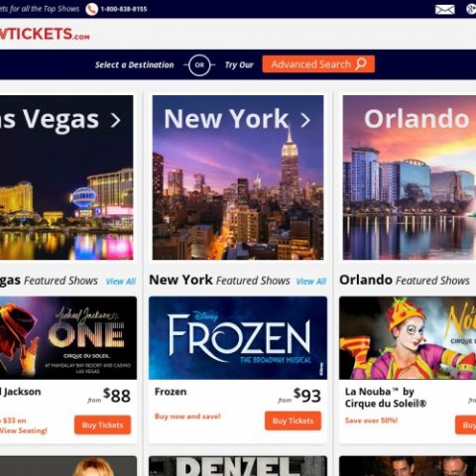Viewport: 476px width, 476px height.
Task: Open Advanced Search
Action: [x=318, y=63]
